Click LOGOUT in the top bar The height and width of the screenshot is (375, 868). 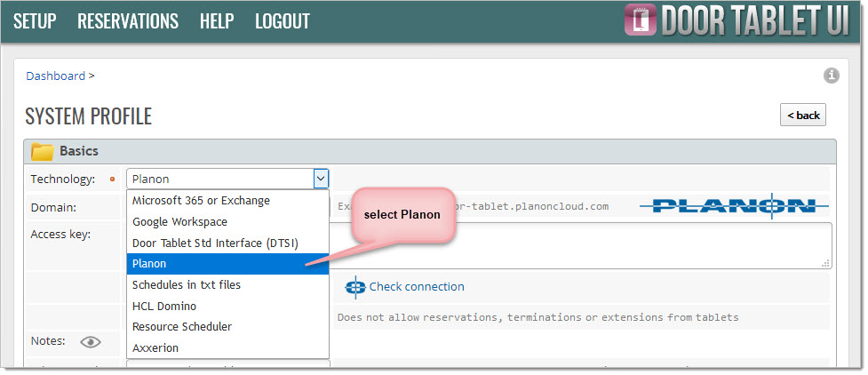[x=283, y=21]
